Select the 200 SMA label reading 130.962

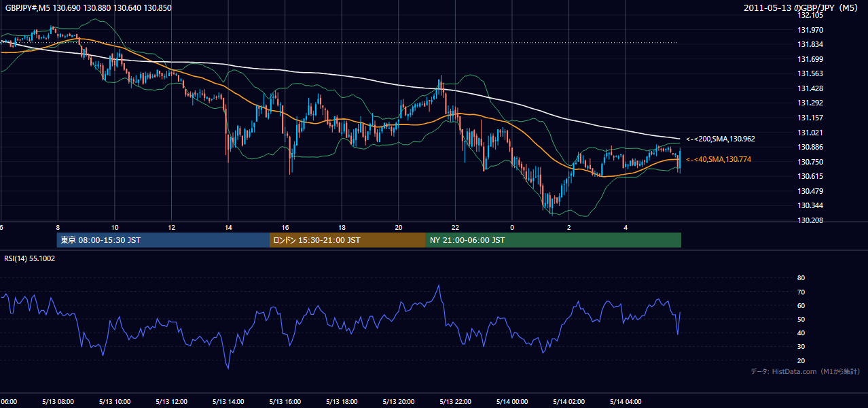click(x=720, y=139)
